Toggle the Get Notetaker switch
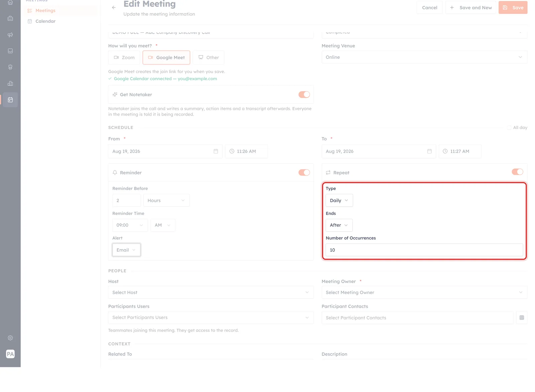This screenshot has height=392, width=535. coord(304,95)
